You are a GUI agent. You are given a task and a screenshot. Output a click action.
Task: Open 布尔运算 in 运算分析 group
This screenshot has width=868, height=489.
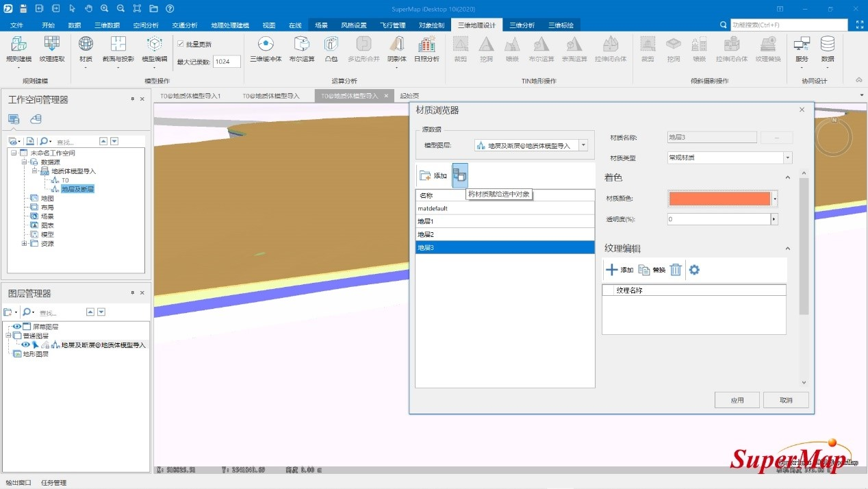point(302,49)
